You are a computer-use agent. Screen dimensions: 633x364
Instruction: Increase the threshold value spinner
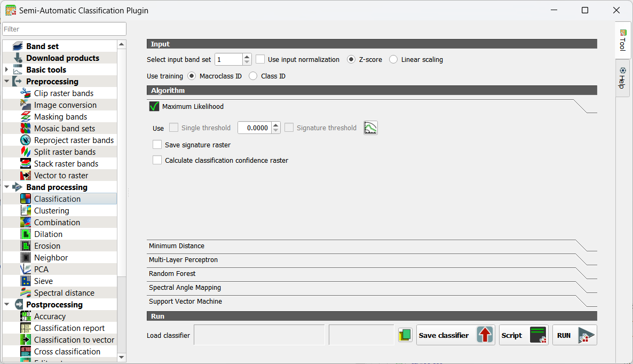click(275, 125)
